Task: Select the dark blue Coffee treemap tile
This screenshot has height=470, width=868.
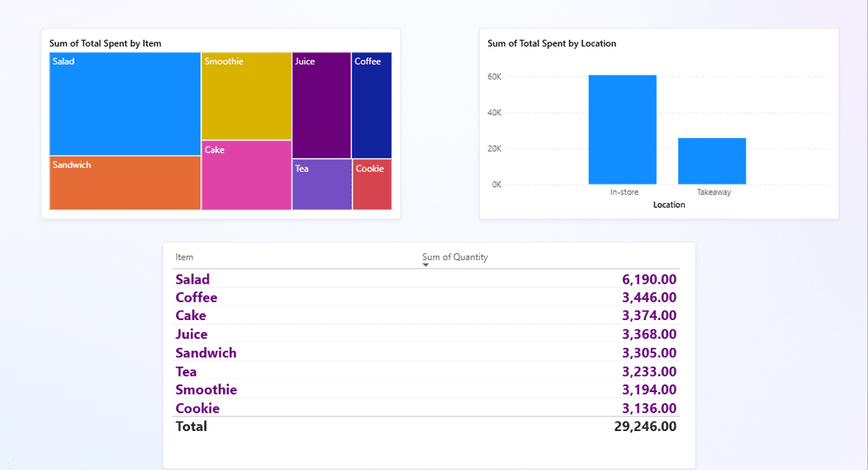Action: (x=371, y=106)
